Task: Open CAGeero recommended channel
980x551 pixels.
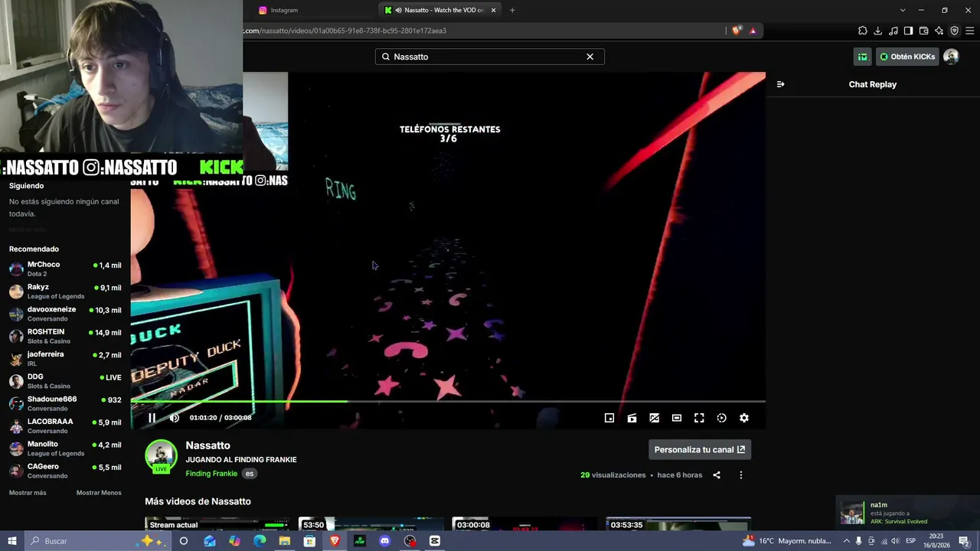Action: coord(65,471)
